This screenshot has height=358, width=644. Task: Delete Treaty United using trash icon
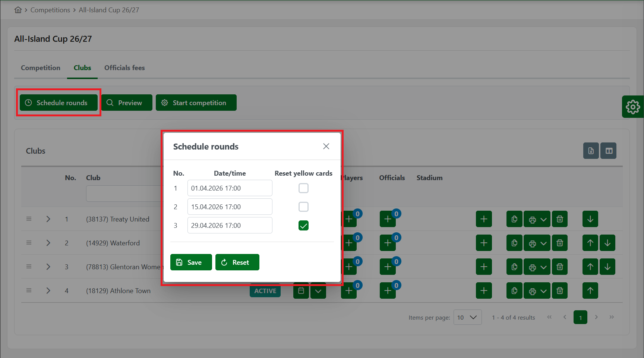559,219
